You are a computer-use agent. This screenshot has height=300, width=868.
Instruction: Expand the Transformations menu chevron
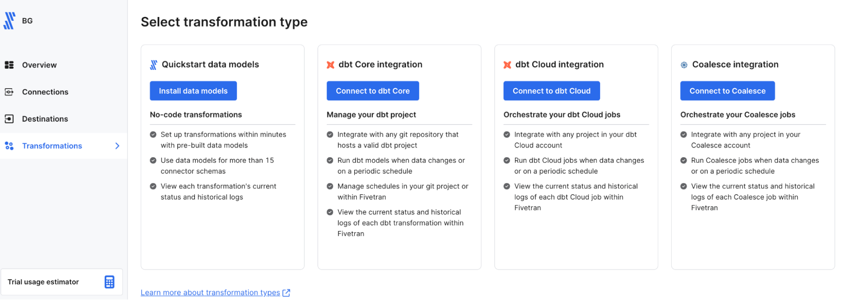pyautogui.click(x=117, y=146)
